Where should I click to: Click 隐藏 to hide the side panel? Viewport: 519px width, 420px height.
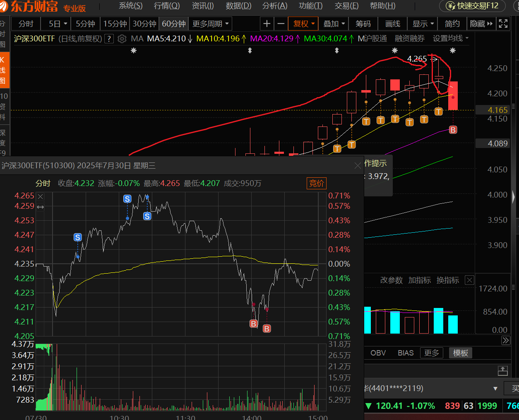coord(481,24)
